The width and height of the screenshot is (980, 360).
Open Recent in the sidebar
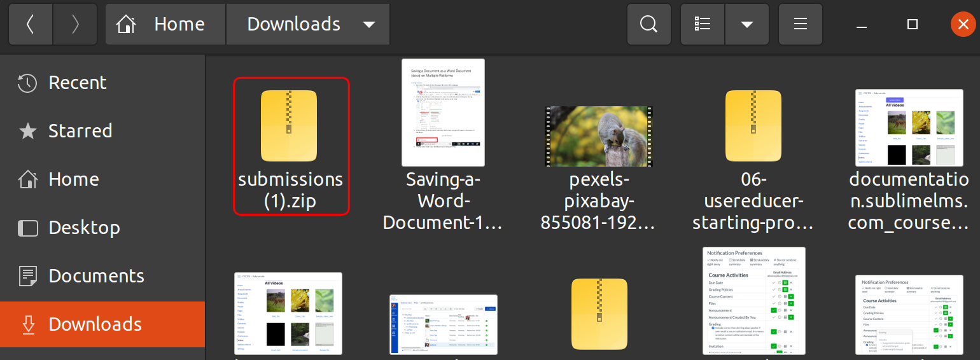pyautogui.click(x=78, y=83)
